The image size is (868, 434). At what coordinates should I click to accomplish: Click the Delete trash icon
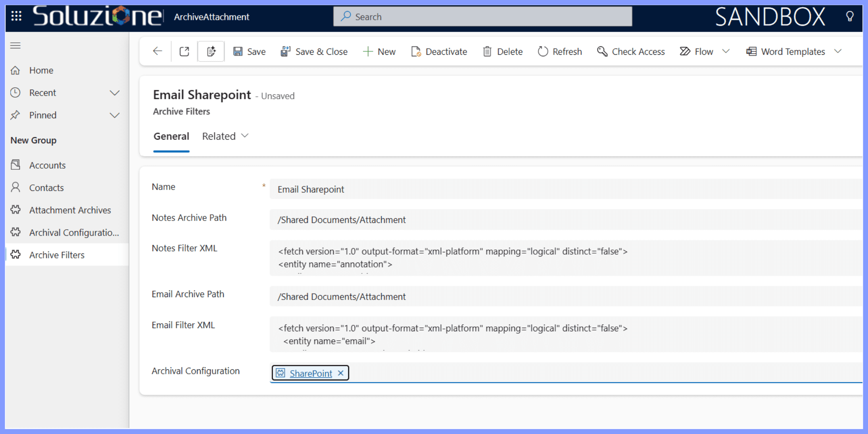point(487,52)
